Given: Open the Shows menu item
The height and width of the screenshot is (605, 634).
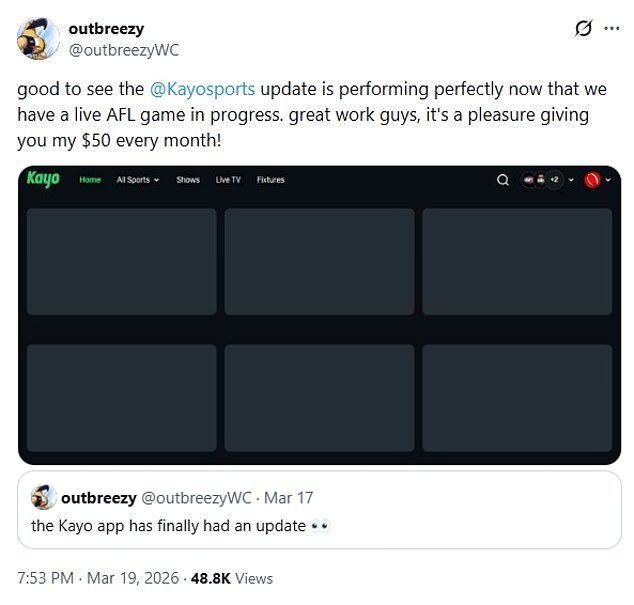Looking at the screenshot, I should 188,180.
